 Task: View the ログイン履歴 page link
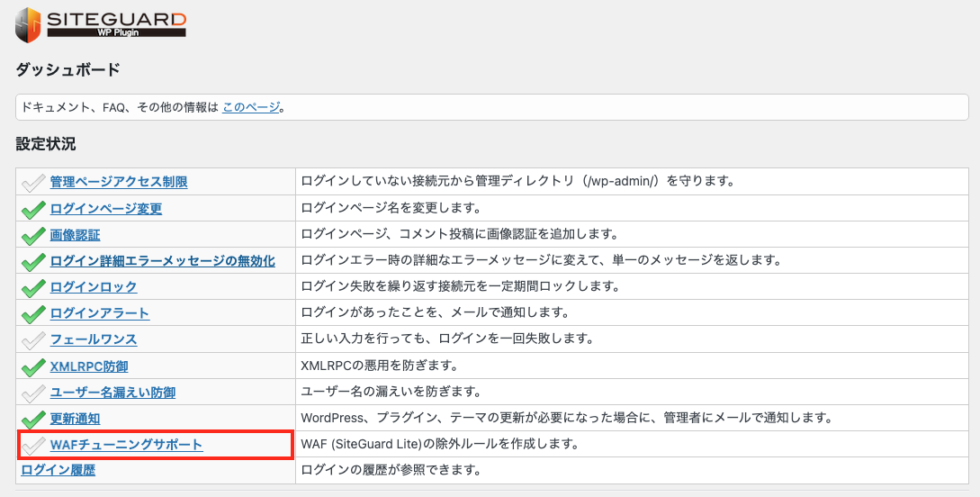pyautogui.click(x=58, y=470)
